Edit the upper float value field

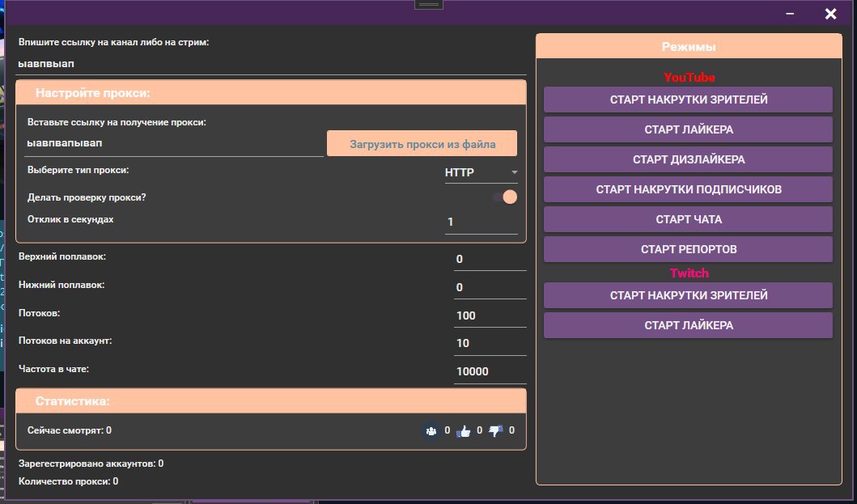pos(490,259)
